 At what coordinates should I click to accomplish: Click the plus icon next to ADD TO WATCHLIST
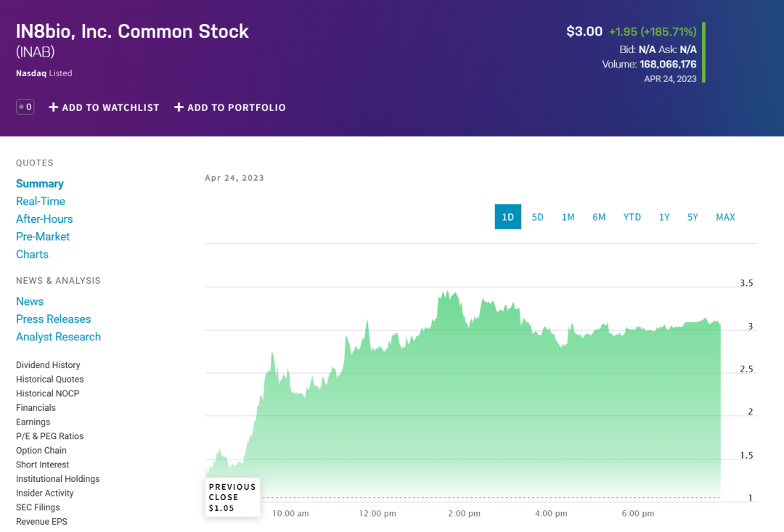coord(53,107)
